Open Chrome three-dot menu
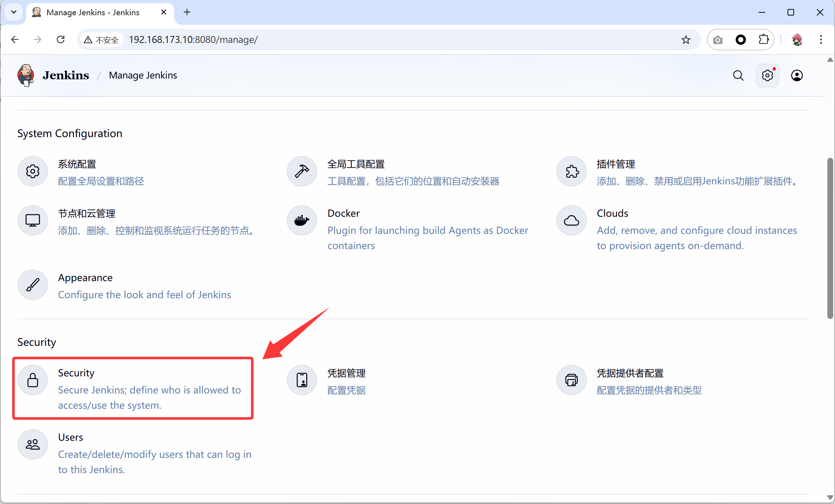The width and height of the screenshot is (835, 504). [x=821, y=40]
